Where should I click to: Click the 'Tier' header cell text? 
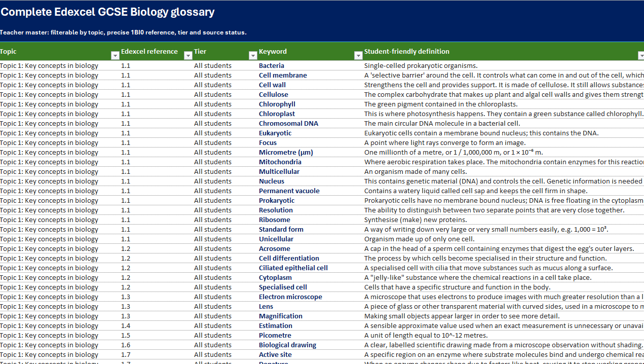tap(200, 51)
